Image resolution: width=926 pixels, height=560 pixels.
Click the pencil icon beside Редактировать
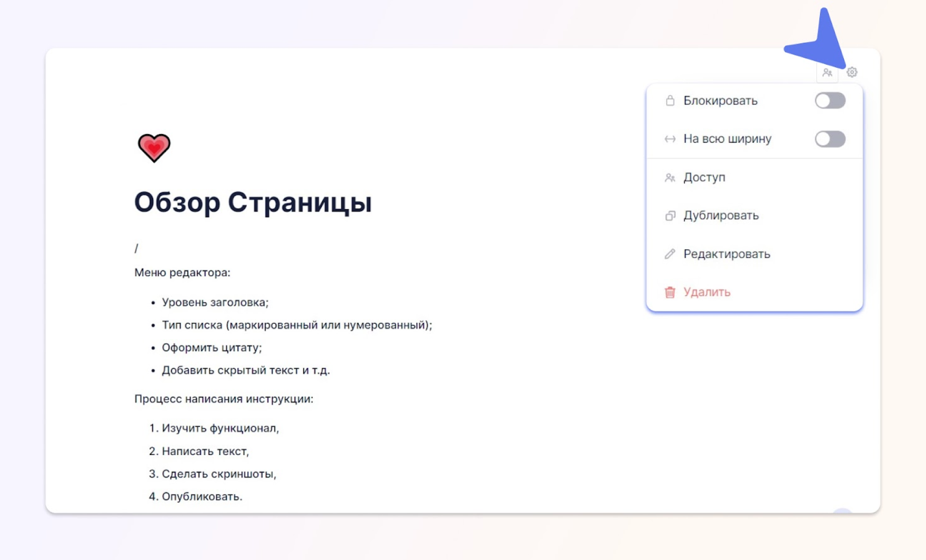[670, 253]
